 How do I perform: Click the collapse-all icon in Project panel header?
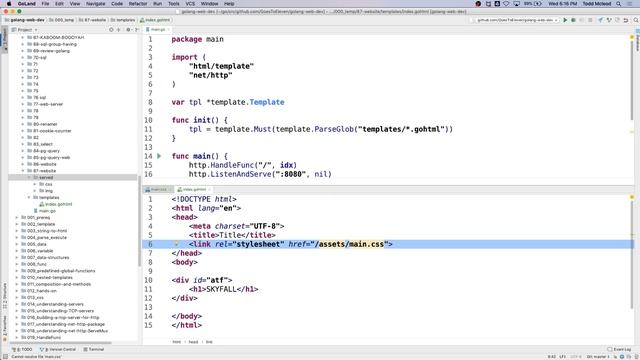pos(119,30)
